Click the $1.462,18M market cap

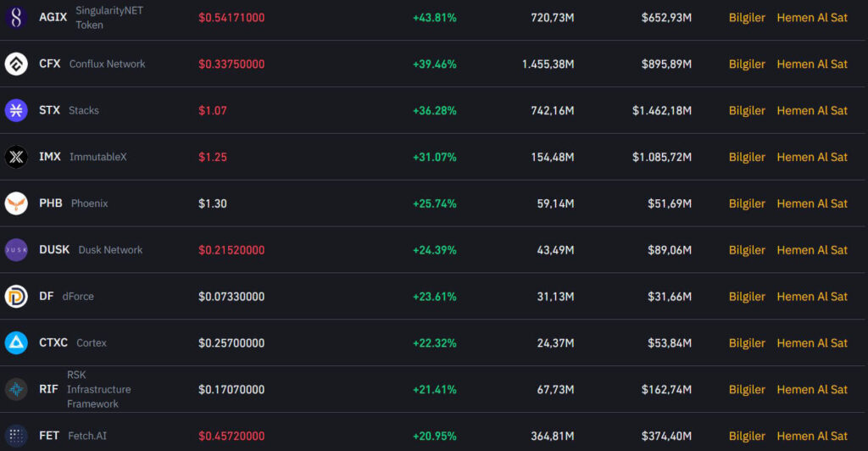(662, 111)
